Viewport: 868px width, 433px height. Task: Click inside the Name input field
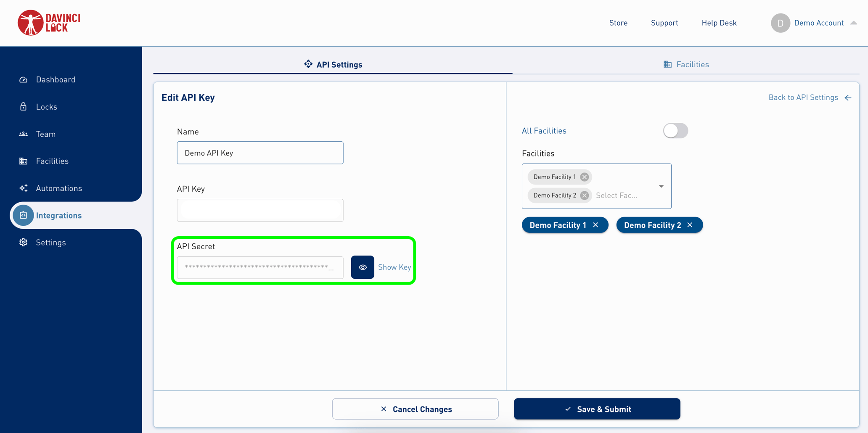pyautogui.click(x=260, y=153)
